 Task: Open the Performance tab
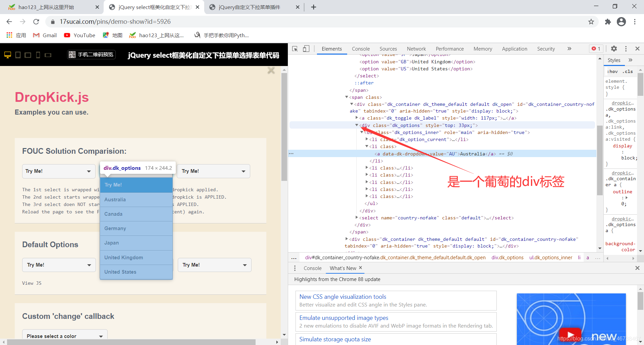(449, 49)
